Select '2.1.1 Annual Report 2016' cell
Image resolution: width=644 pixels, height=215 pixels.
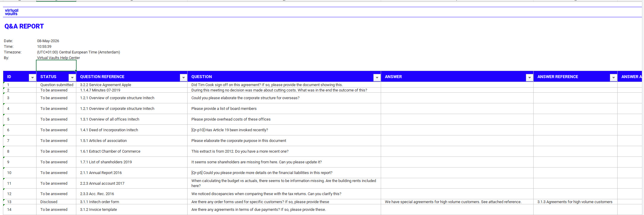point(132,173)
